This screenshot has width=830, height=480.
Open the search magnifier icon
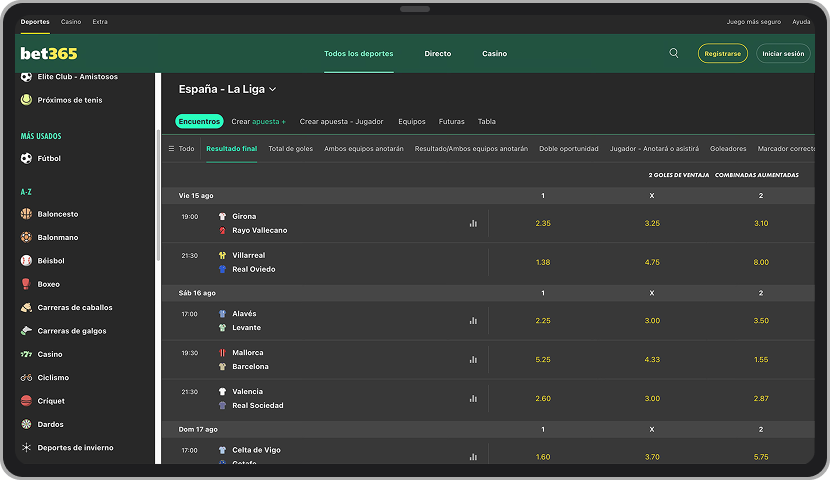tap(673, 53)
